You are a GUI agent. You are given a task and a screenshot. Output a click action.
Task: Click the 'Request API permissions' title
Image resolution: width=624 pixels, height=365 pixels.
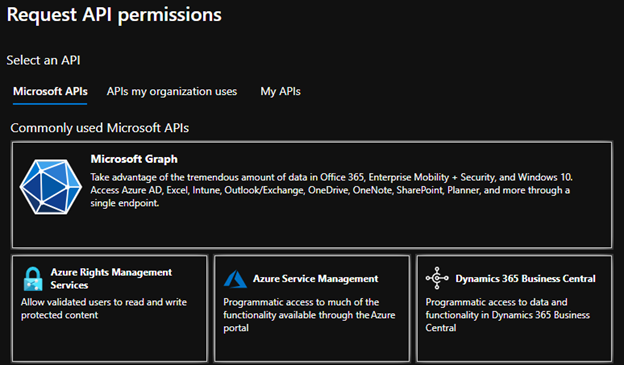click(114, 15)
